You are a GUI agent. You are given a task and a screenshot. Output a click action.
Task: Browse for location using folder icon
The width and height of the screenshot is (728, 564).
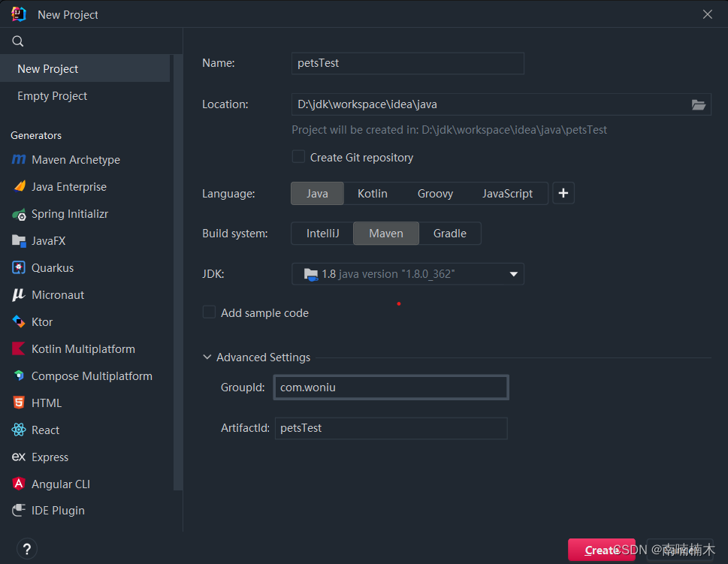pyautogui.click(x=698, y=105)
